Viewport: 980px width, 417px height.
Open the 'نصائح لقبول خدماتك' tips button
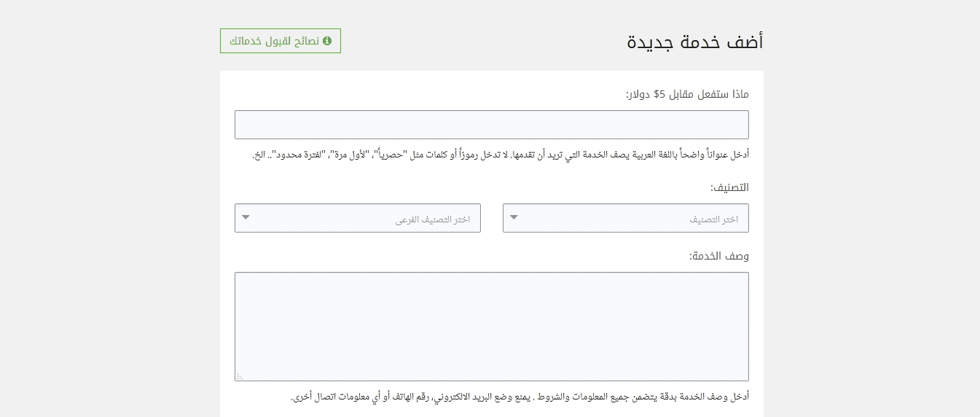[x=281, y=41]
